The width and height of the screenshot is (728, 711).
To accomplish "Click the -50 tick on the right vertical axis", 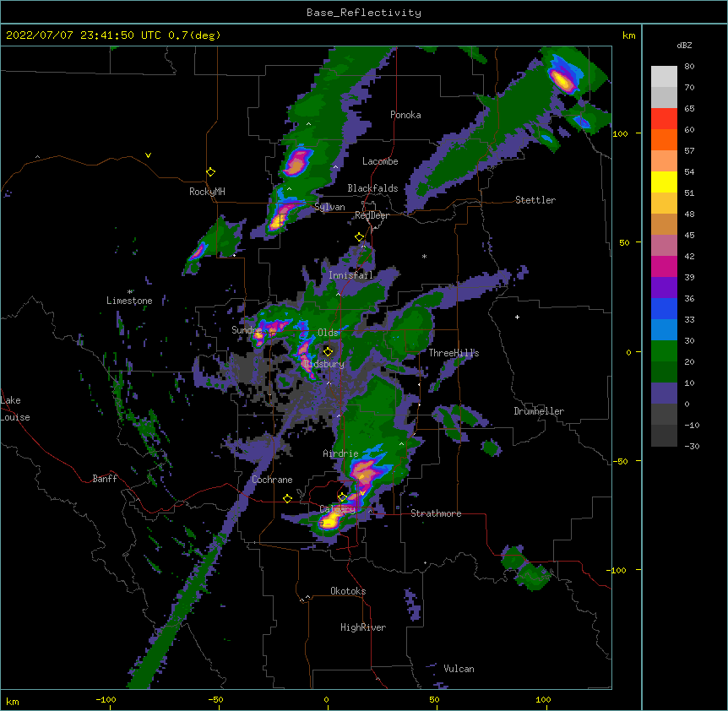I will point(620,461).
